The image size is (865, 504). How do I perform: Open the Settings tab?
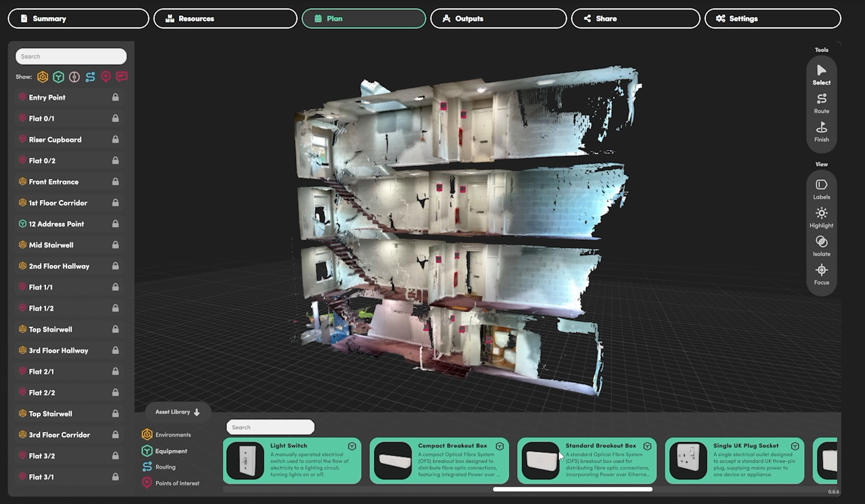pos(772,18)
